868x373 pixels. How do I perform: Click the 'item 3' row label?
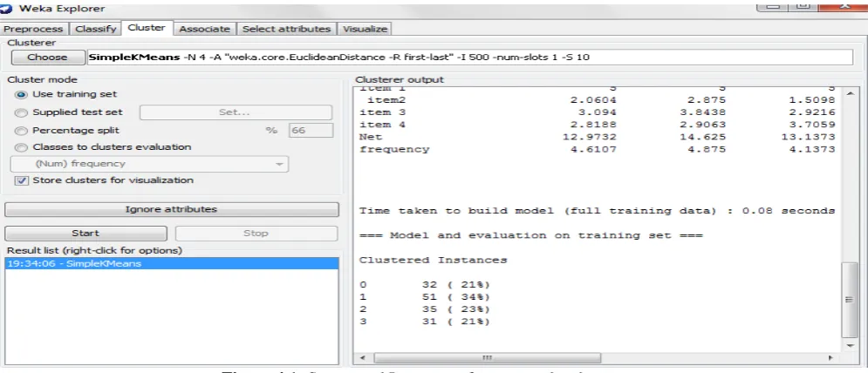[382, 112]
